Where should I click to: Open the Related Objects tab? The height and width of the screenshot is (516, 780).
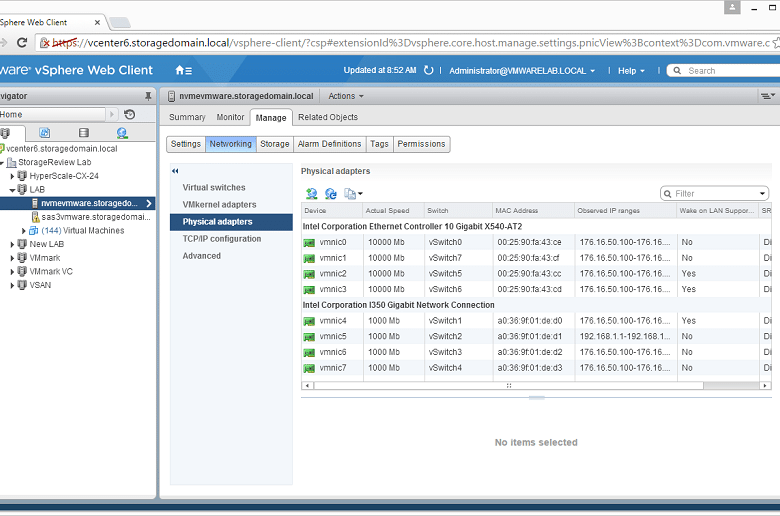click(x=328, y=117)
